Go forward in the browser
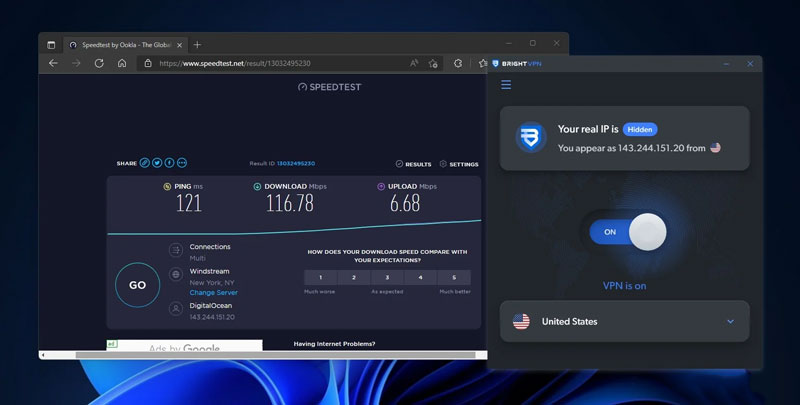The height and width of the screenshot is (405, 800). pos(76,63)
